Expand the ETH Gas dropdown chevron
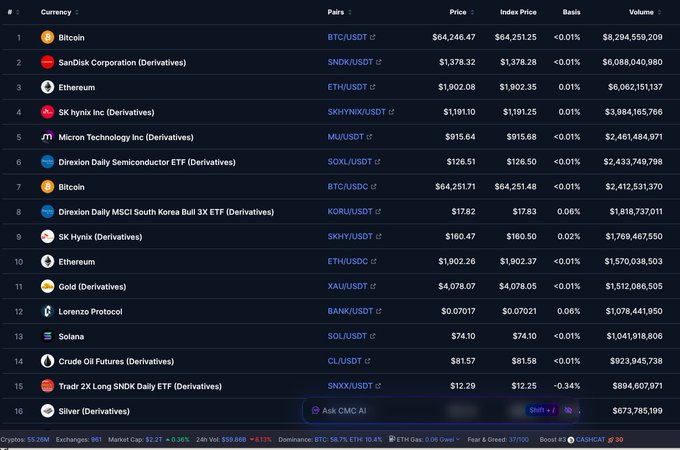Viewport: 680px width, 450px height. [458, 439]
